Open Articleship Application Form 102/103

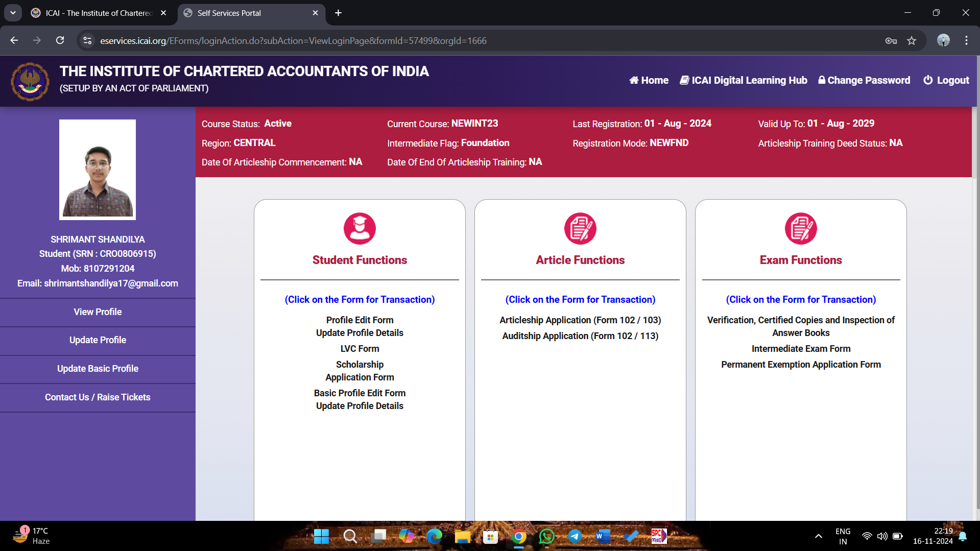[580, 320]
